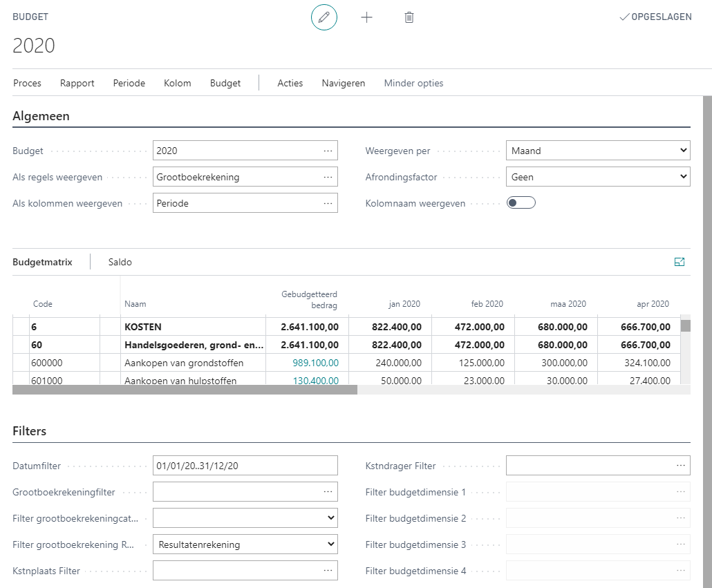Open the Rapport menu

(77, 83)
